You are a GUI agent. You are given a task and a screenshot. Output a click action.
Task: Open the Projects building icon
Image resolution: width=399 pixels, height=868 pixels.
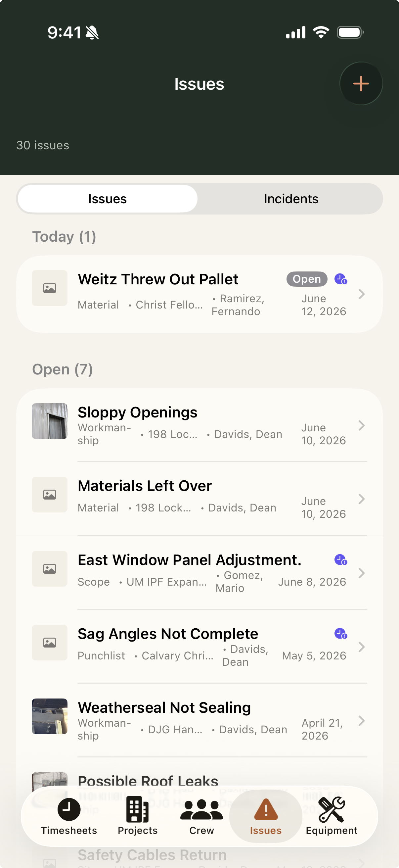(137, 809)
